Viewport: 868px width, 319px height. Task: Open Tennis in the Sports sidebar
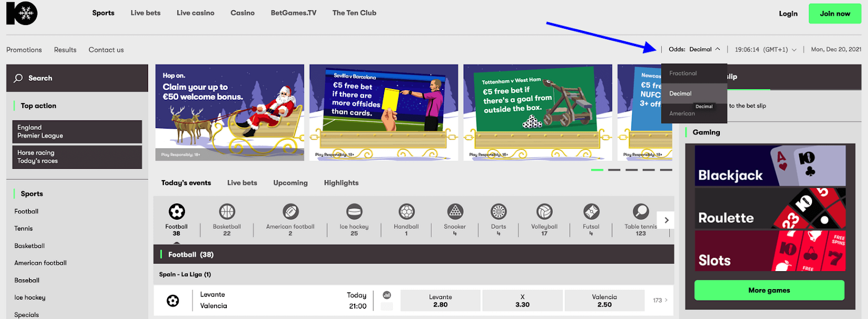coord(23,229)
